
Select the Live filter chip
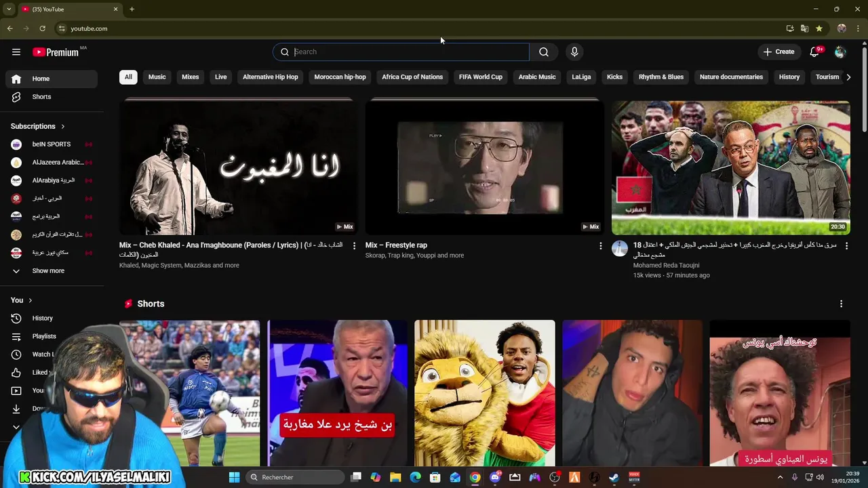click(x=221, y=77)
